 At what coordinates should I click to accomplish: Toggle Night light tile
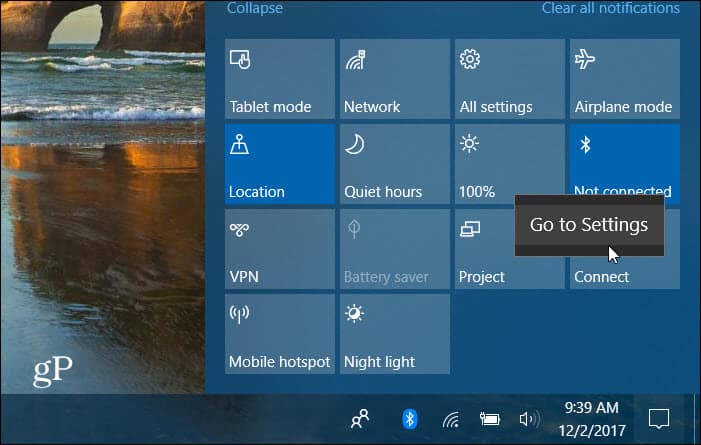(395, 334)
